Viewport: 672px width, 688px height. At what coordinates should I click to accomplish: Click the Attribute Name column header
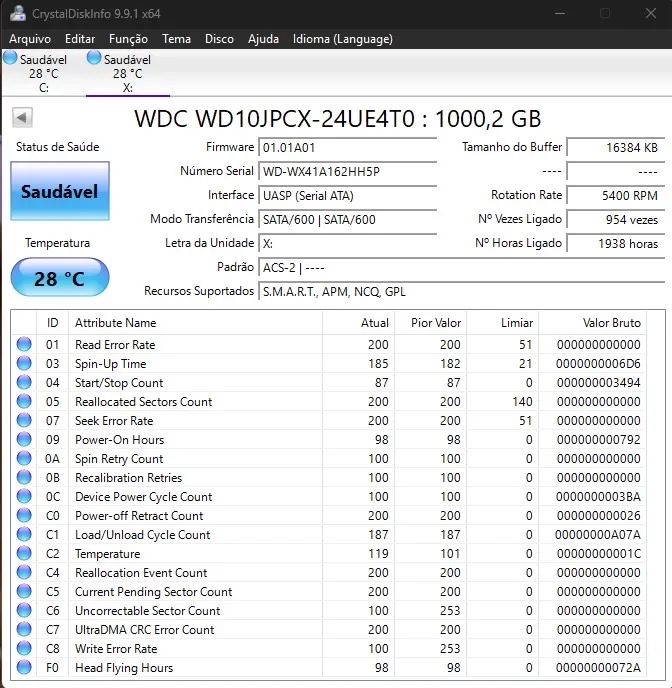195,322
